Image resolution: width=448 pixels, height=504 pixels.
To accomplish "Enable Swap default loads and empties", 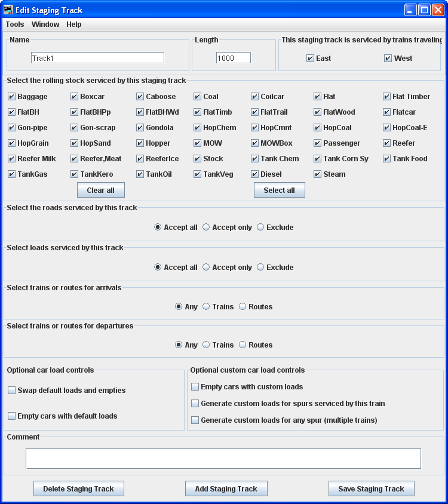I will [x=12, y=391].
